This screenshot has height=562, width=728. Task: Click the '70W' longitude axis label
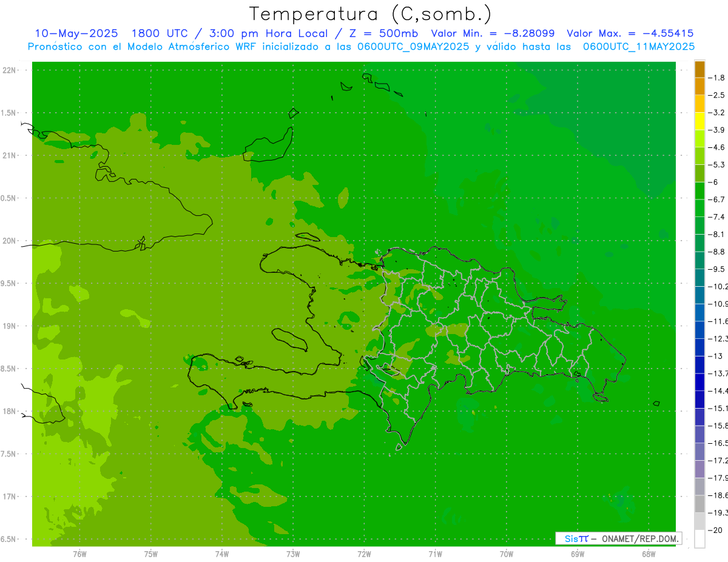(x=506, y=554)
